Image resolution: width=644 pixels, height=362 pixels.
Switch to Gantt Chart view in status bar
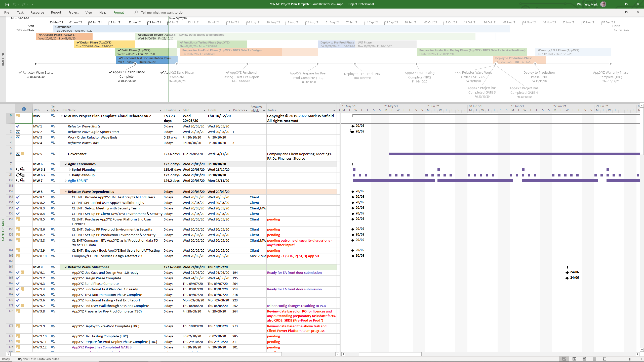tap(564, 359)
